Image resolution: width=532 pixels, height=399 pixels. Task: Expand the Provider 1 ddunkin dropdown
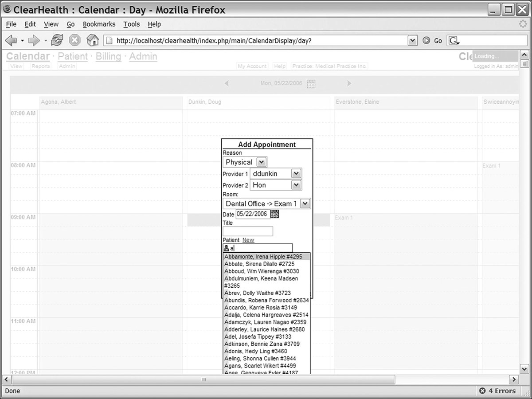[296, 174]
